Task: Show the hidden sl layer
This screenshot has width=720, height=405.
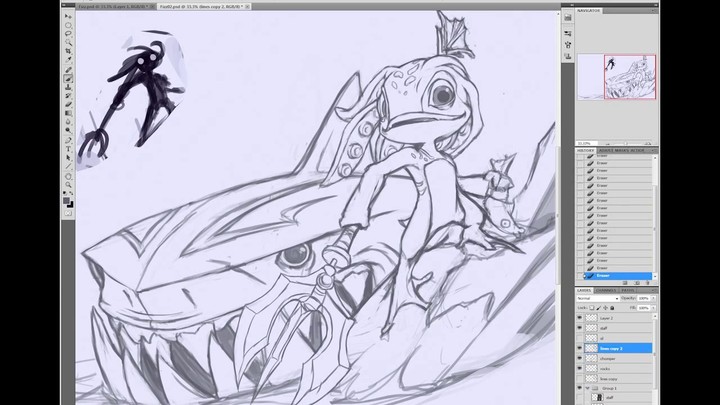Action: point(579,338)
